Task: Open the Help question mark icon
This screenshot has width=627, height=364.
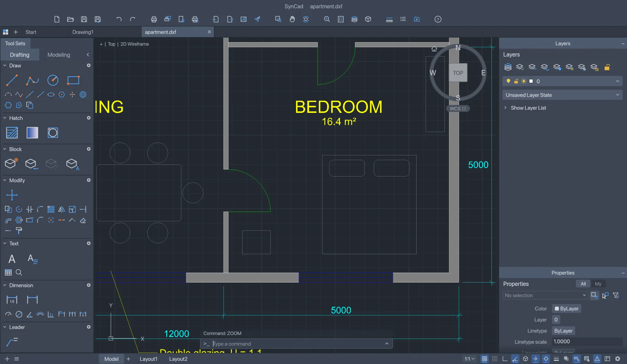Action: 438,19
